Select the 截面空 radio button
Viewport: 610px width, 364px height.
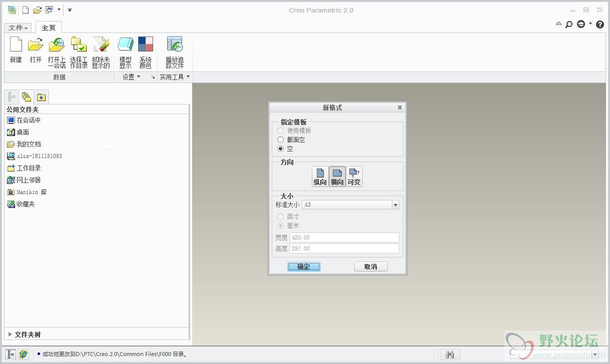coord(280,139)
